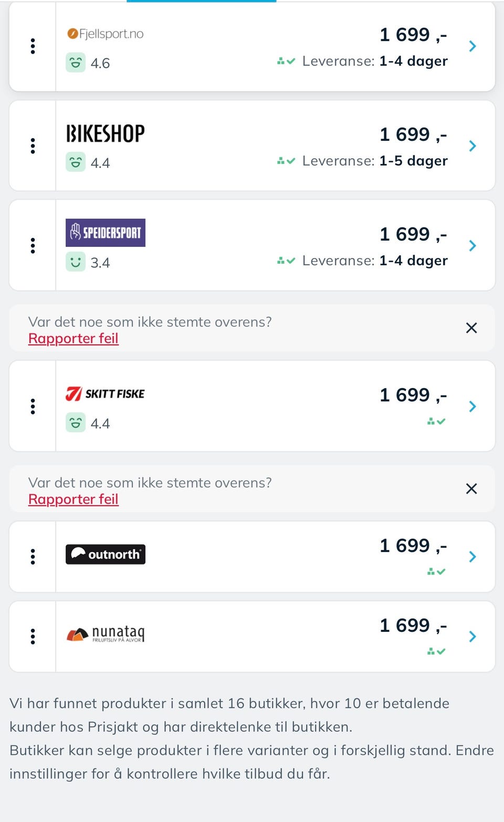504x822 pixels.
Task: Click the Fjellsport.no store logo
Action: [106, 34]
